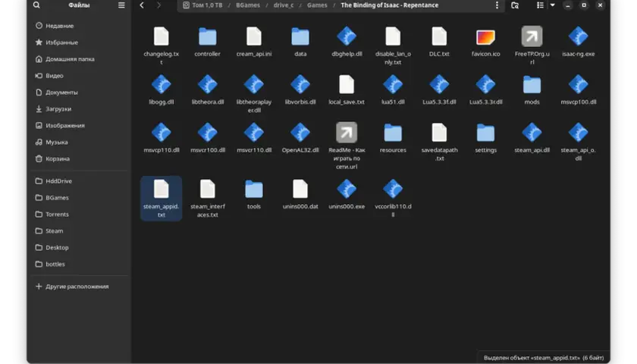This screenshot has width=637, height=364.
Task: Select the settings folder
Action: tap(485, 137)
